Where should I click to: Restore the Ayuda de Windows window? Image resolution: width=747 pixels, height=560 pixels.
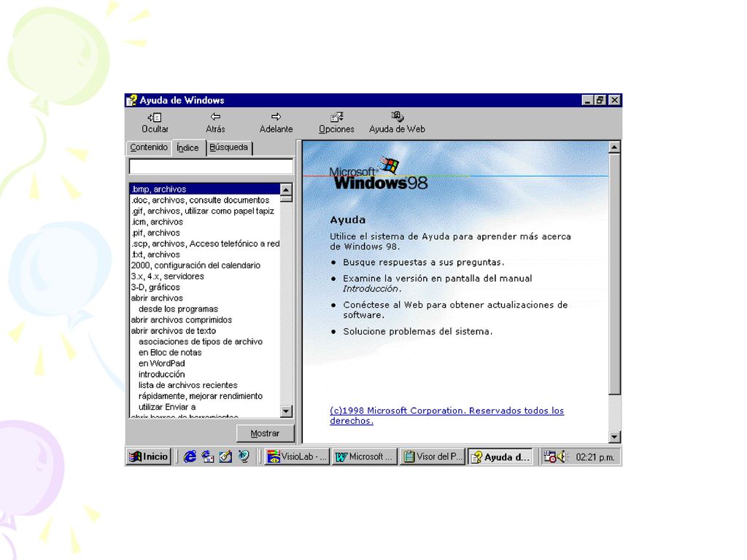point(600,101)
